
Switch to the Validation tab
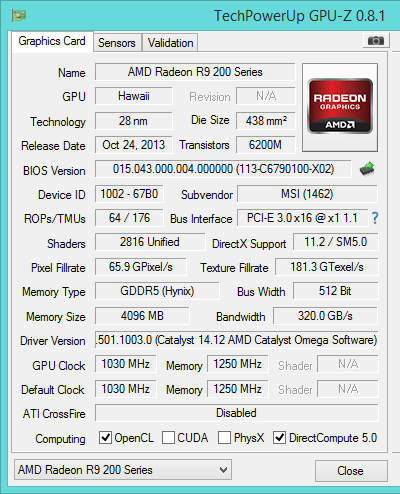(170, 43)
